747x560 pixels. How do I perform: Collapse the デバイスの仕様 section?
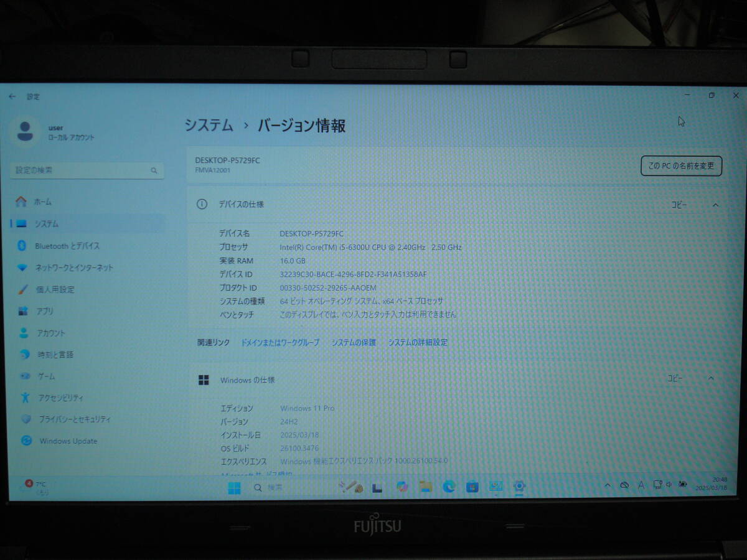pyautogui.click(x=715, y=205)
